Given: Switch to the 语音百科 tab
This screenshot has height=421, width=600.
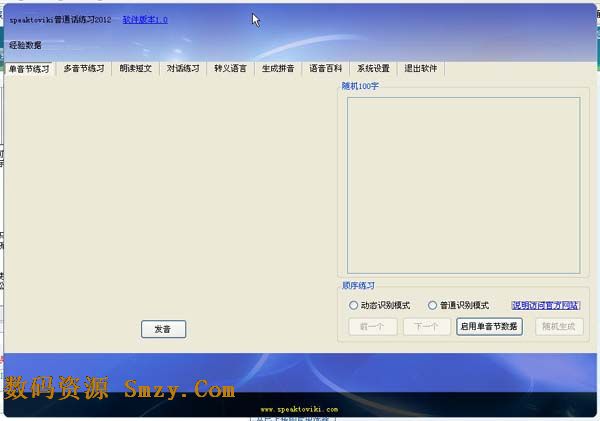Looking at the screenshot, I should point(326,69).
